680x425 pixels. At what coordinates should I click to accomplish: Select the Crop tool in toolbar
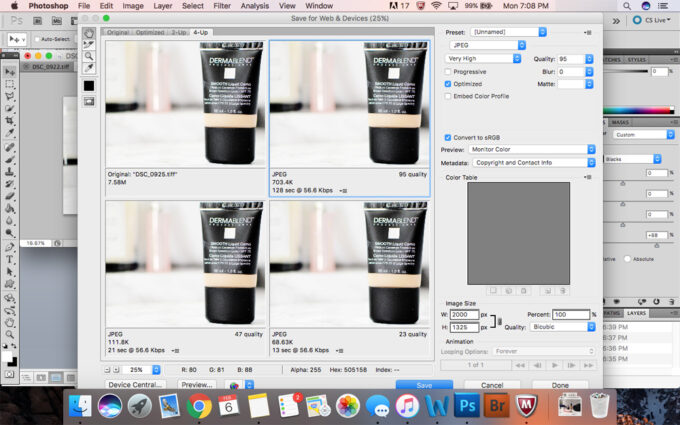coord(10,121)
